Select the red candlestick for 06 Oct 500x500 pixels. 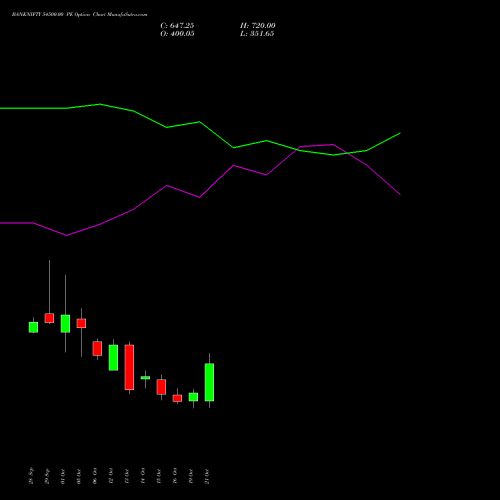tap(97, 348)
